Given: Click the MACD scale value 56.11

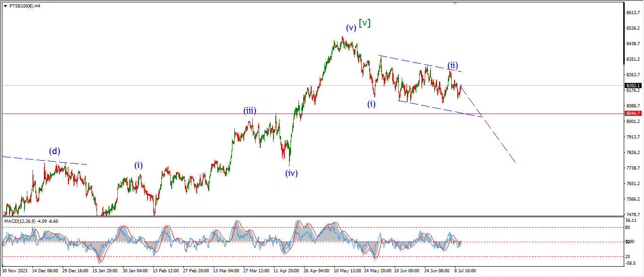Looking at the screenshot, I should 631,220.
